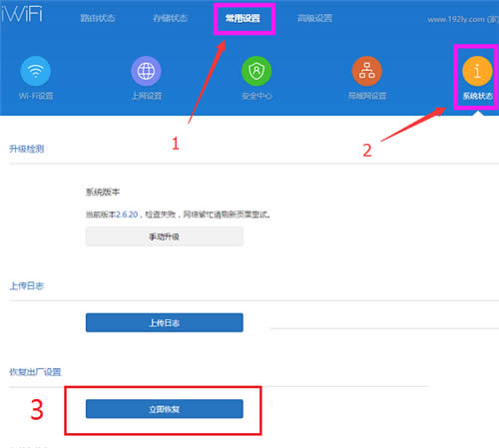The width and height of the screenshot is (499, 448).
Task: Click the 安全中心 text label under shield
Action: click(x=256, y=96)
